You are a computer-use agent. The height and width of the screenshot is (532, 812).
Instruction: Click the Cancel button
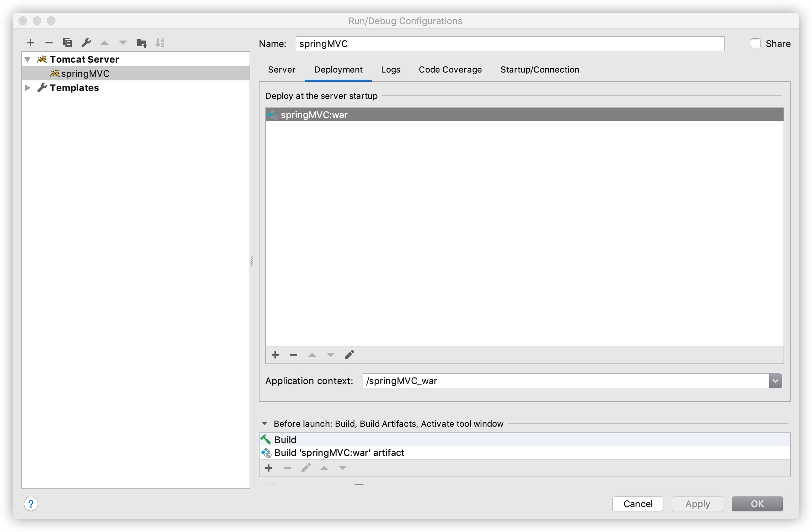pos(638,504)
